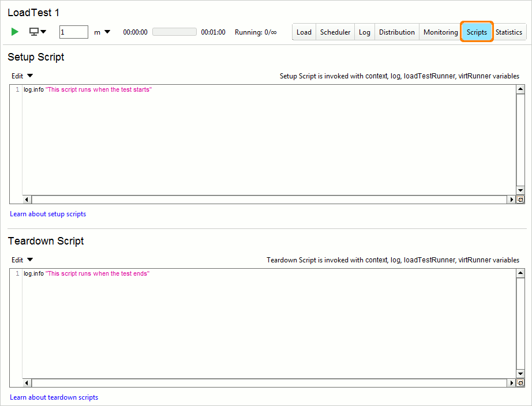Open the Teardown Script editor magnifier icon
The height and width of the screenshot is (406, 532).
(x=520, y=382)
